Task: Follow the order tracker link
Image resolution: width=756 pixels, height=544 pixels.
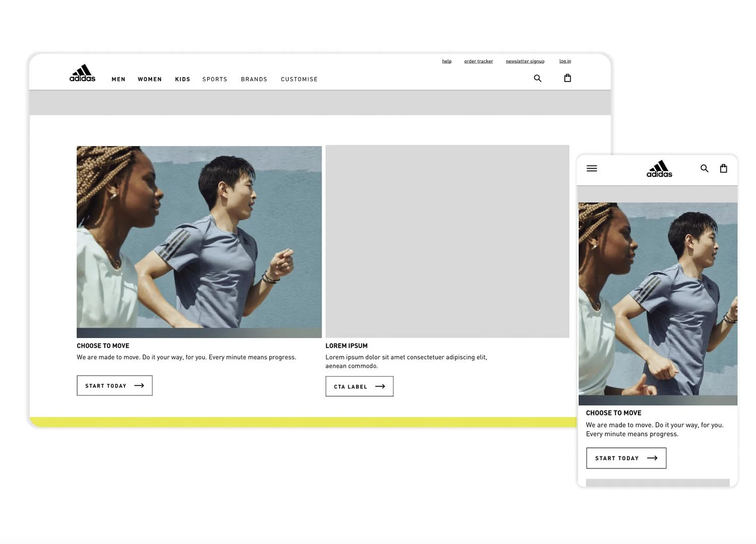Action: point(478,61)
